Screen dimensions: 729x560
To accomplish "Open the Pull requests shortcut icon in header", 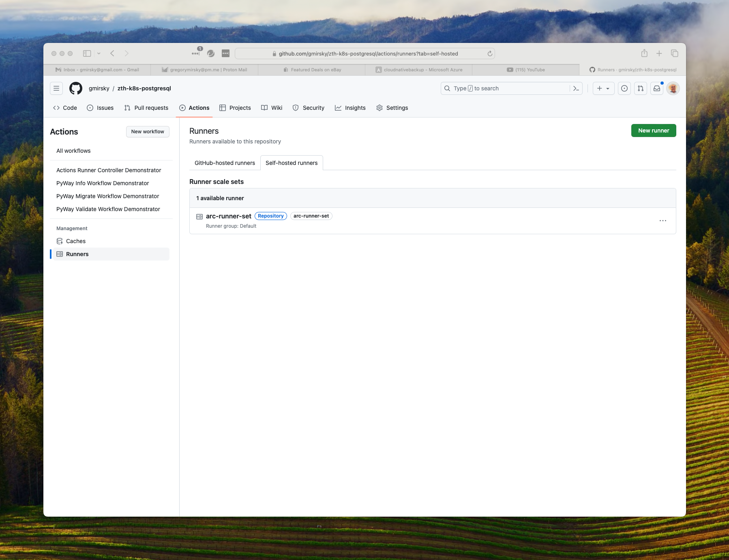I will click(x=641, y=88).
